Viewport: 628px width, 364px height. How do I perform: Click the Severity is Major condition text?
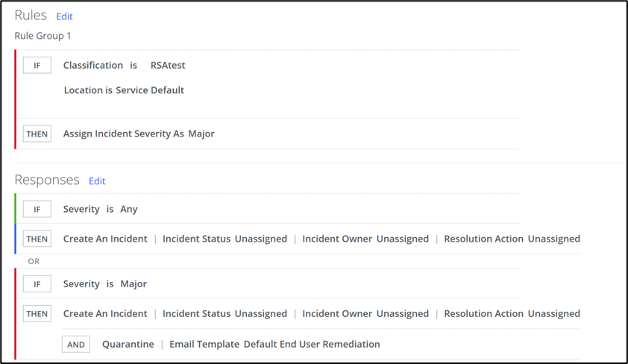point(104,284)
